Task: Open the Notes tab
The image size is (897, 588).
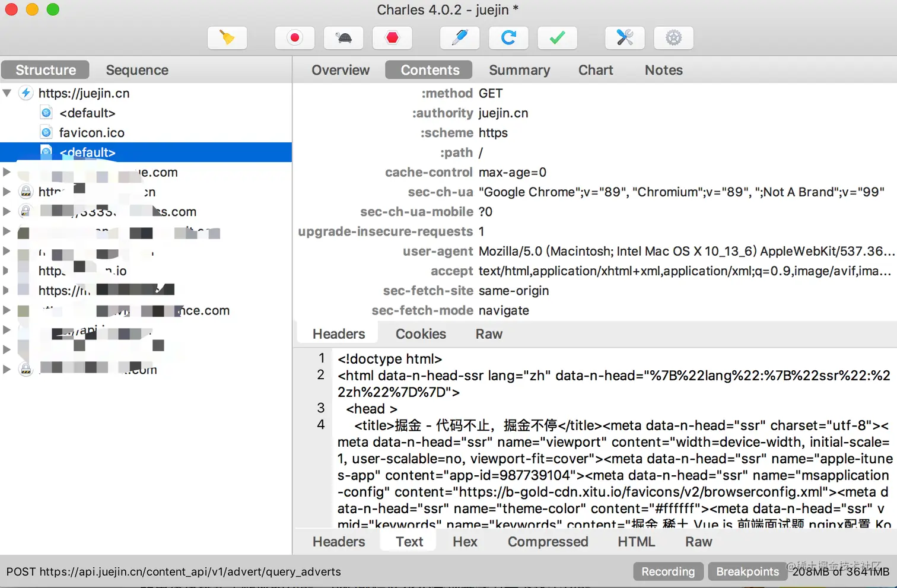Action: pyautogui.click(x=663, y=70)
